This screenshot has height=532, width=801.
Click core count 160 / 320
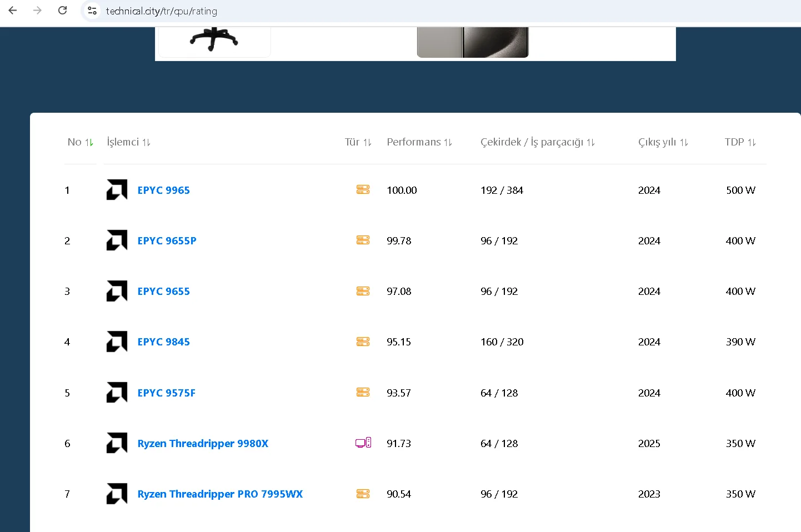pyautogui.click(x=502, y=342)
